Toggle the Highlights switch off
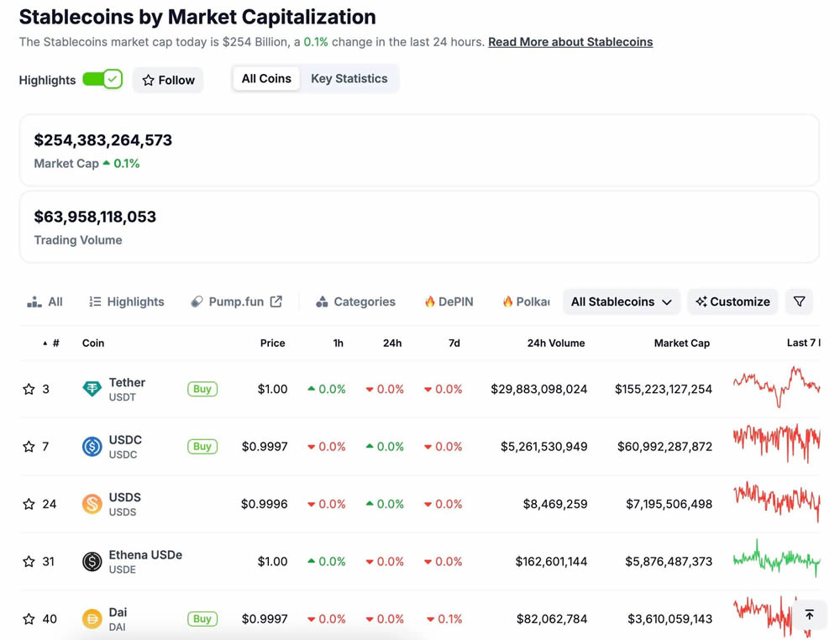Screen dimensions: 840x640 point(102,80)
